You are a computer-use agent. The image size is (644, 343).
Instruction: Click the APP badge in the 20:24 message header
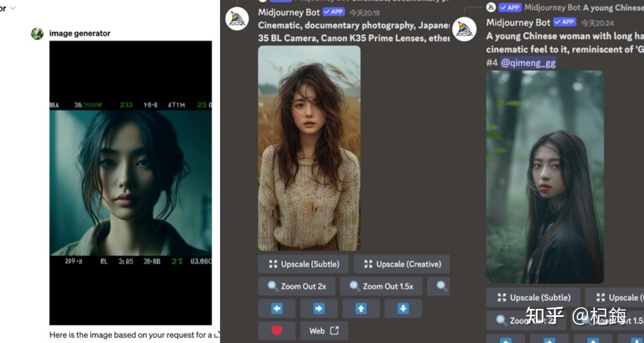565,22
